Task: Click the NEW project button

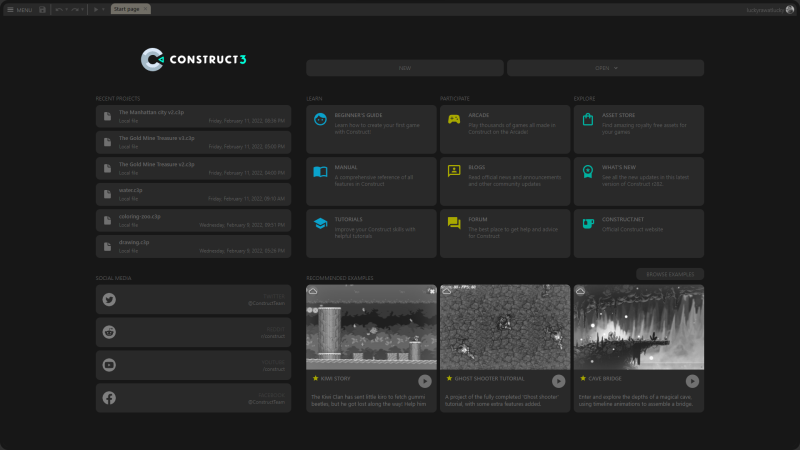Action: [405, 68]
